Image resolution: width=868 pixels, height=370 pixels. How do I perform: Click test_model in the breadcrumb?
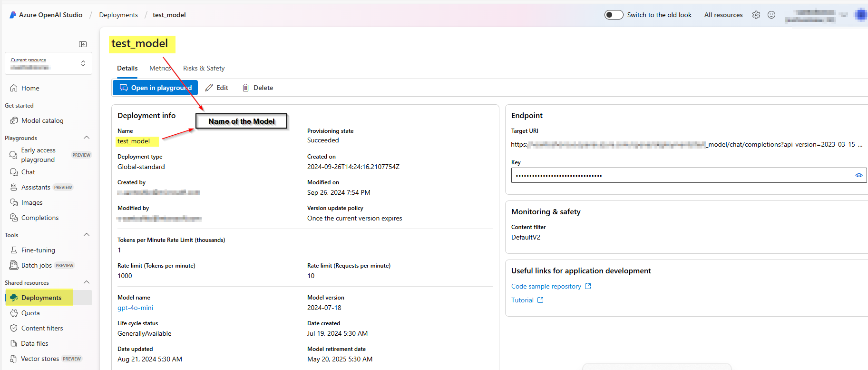coord(169,15)
